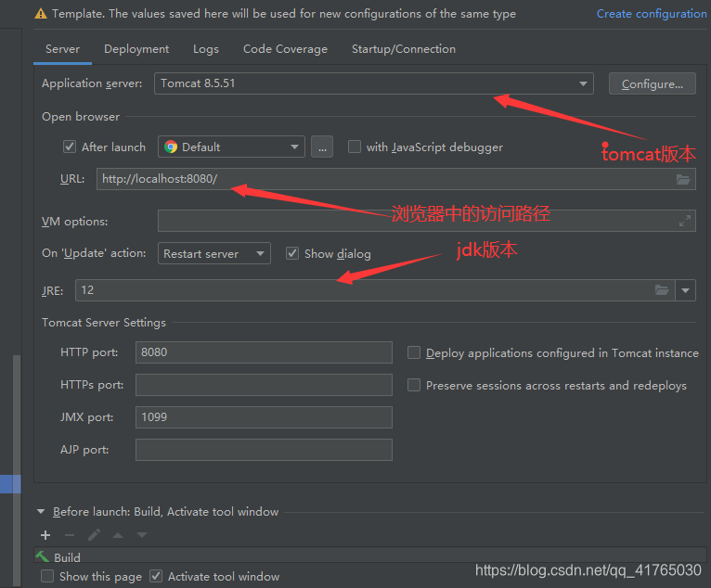Click the Build hammer icon
The width and height of the screenshot is (711, 588).
click(x=43, y=556)
